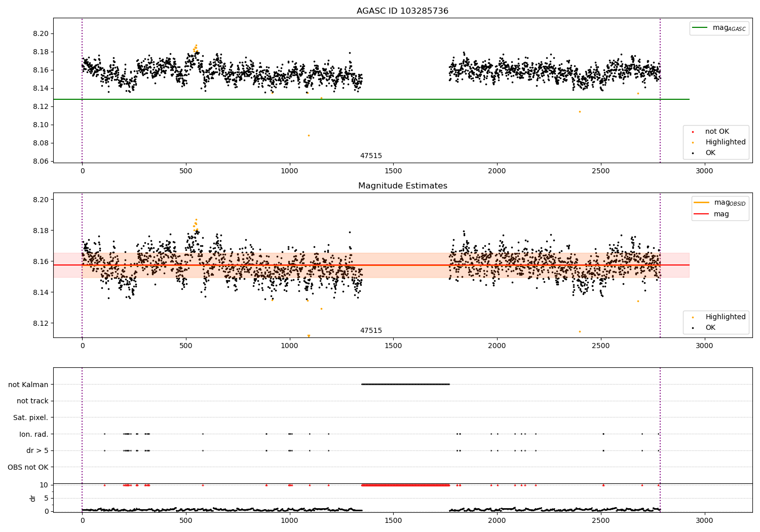Viewport: 760px width, 532px height.
Task: Click the orange triangle marker at Magnitude Estimates plot bottom
Action: (309, 336)
